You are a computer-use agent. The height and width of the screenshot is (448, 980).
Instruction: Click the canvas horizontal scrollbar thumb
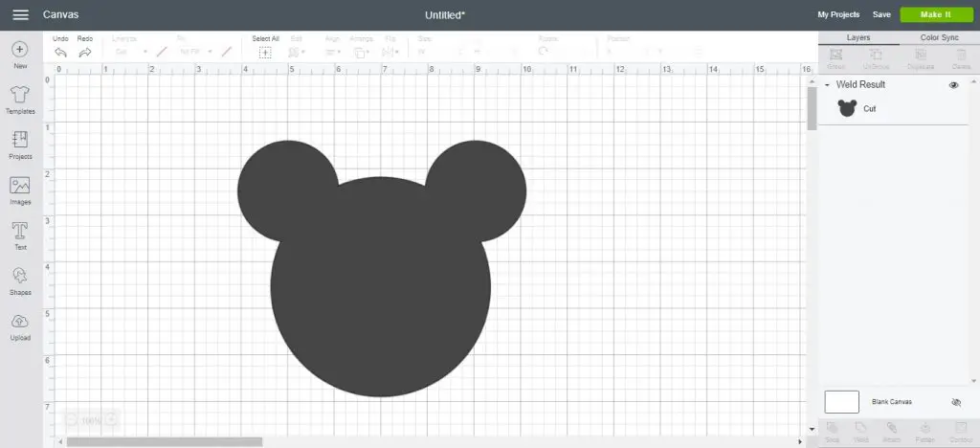tap(165, 442)
